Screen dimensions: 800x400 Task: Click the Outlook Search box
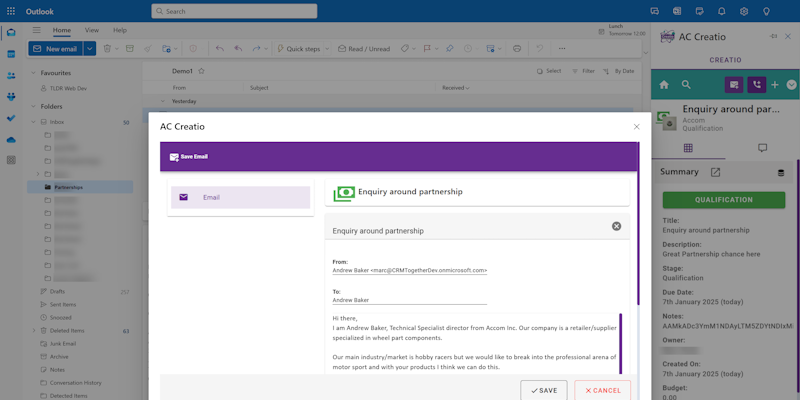pos(234,11)
